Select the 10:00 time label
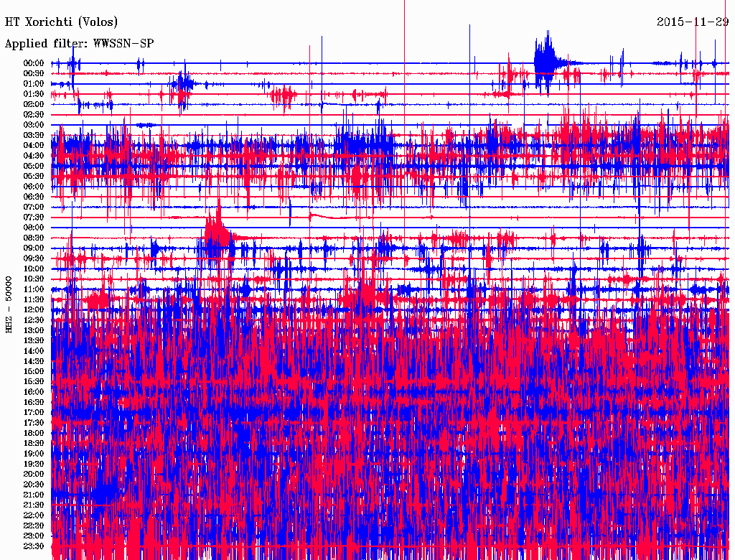 pos(34,269)
